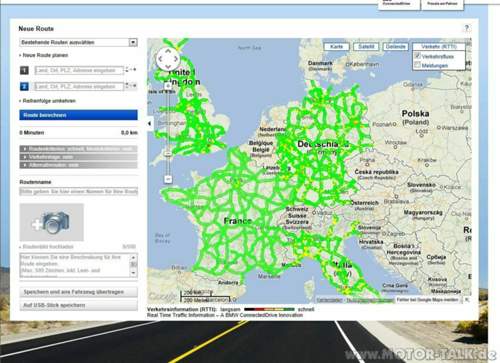The height and width of the screenshot is (363, 500).
Task: Switch map to Gelände view
Action: [x=395, y=47]
